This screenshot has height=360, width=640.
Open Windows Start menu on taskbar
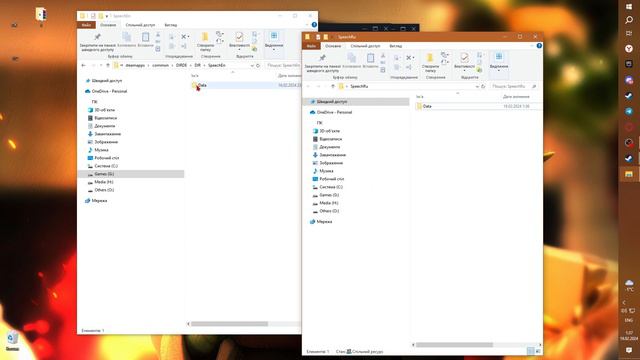point(629,7)
